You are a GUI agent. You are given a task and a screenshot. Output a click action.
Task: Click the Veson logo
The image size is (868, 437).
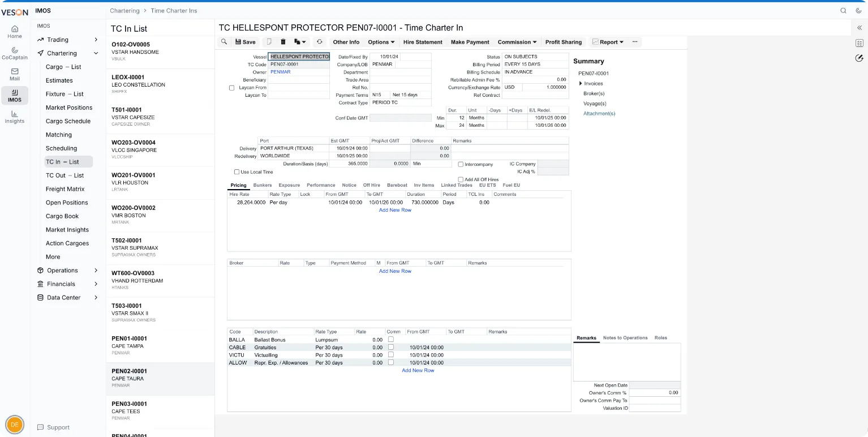pyautogui.click(x=15, y=12)
